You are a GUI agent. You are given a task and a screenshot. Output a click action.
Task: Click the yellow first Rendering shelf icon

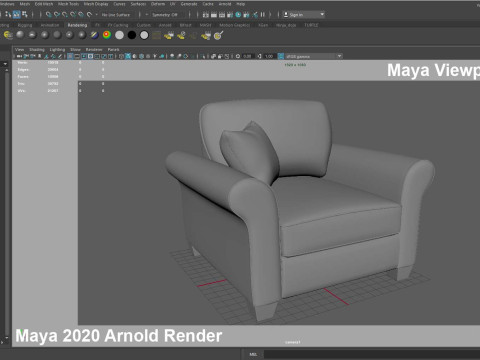(8, 35)
